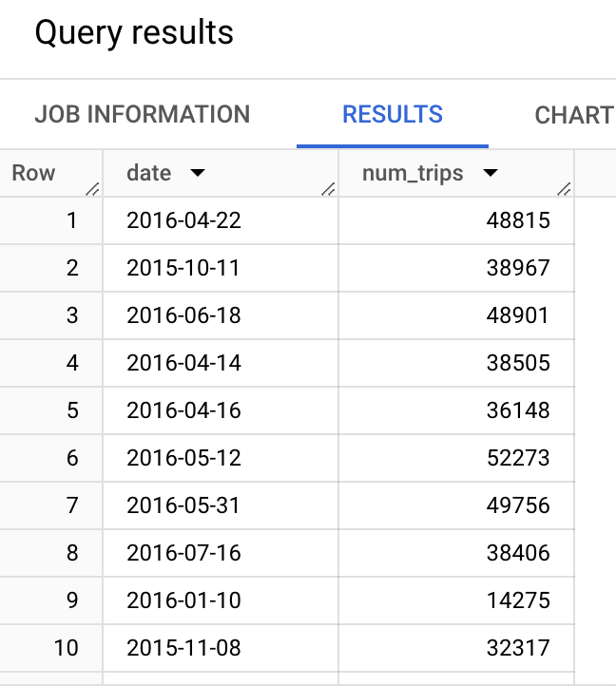This screenshot has width=616, height=686.
Task: Click the date column header label
Action: pyautogui.click(x=149, y=173)
